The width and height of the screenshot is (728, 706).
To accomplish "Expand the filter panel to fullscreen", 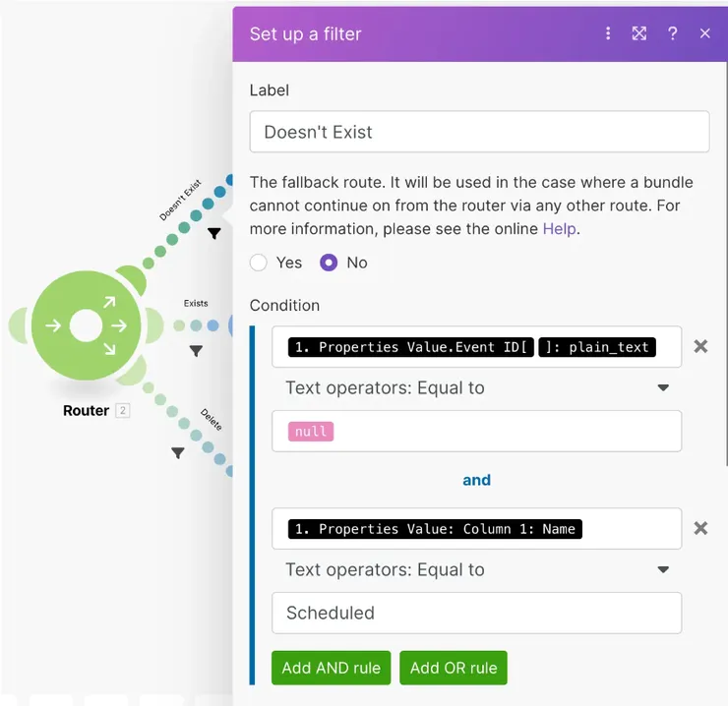I will coord(639,33).
